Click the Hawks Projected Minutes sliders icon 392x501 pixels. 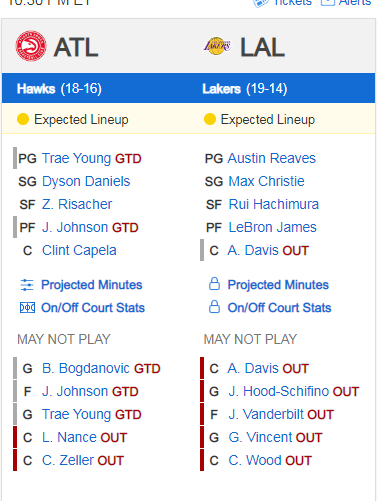pos(27,285)
